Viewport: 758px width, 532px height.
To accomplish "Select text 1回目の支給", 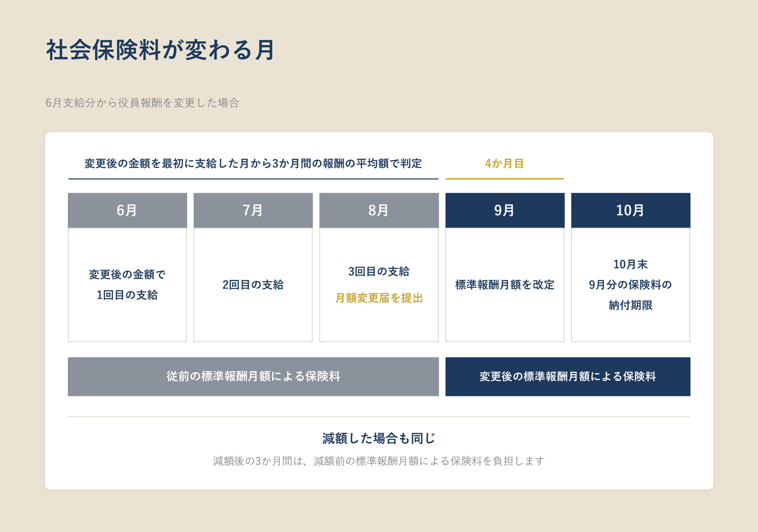I will [127, 295].
